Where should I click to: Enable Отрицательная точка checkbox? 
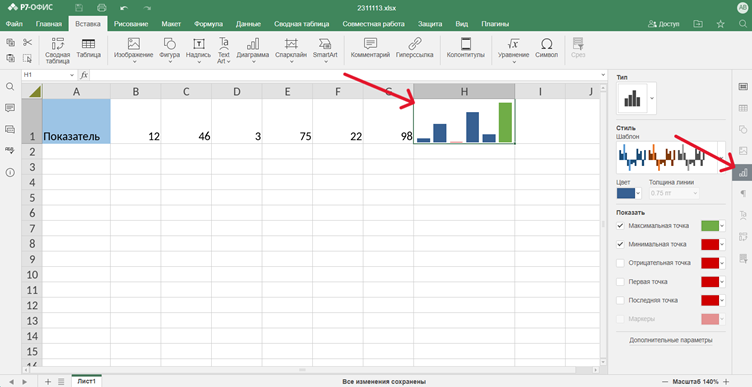621,263
